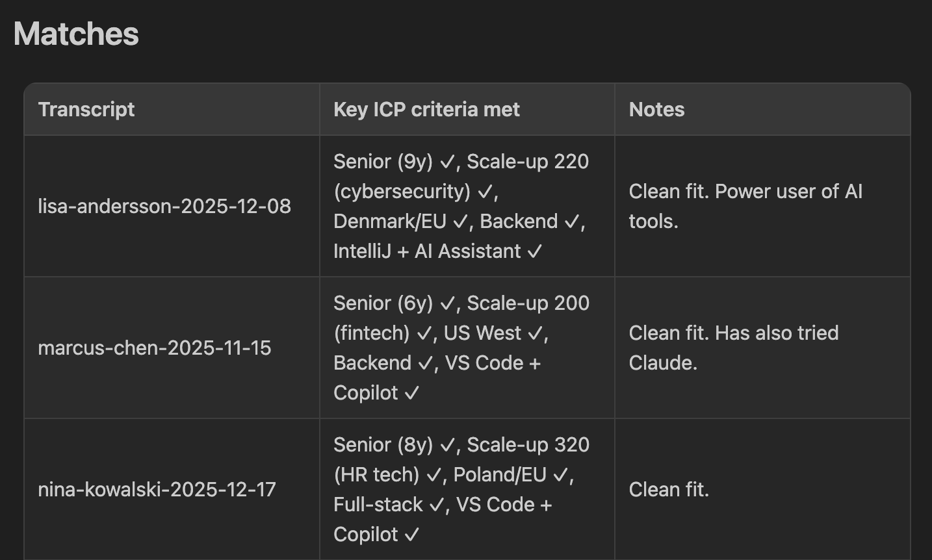Select the Transcript column header
This screenshot has width=932, height=560.
[x=86, y=109]
